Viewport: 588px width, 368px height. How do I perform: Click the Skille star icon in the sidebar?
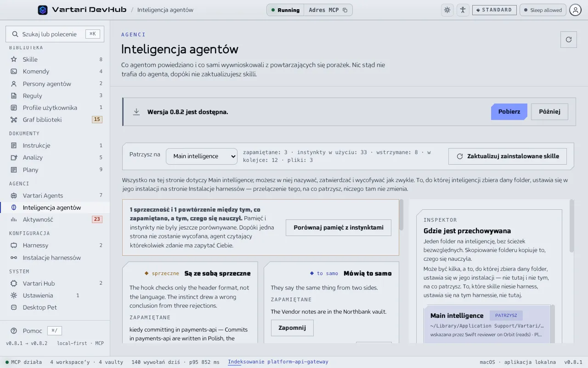14,59
